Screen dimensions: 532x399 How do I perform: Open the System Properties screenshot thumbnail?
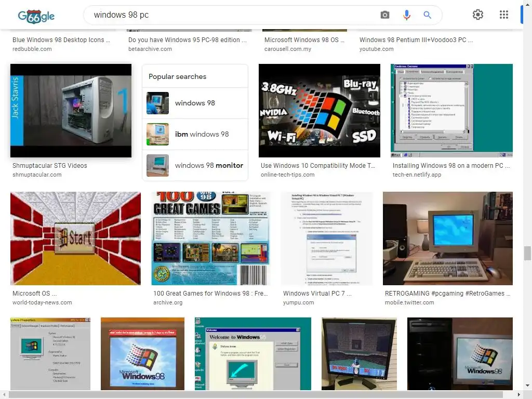[x=50, y=354]
